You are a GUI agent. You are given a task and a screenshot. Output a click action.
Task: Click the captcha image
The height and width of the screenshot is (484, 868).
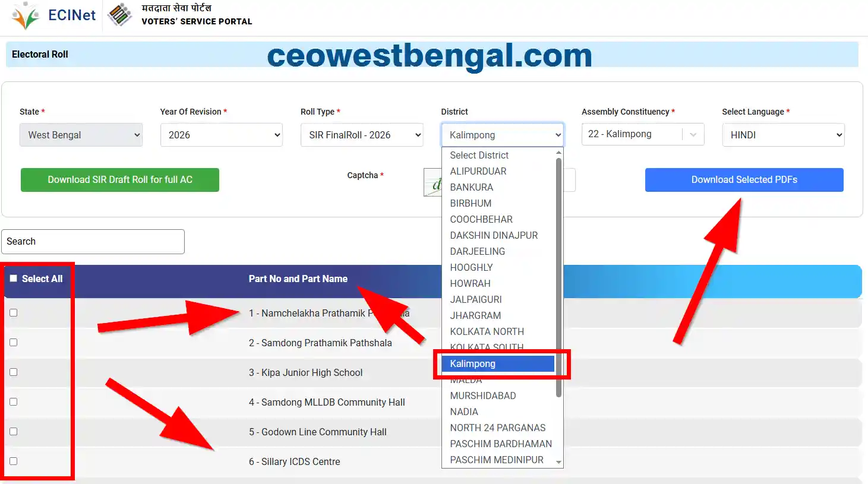433,183
